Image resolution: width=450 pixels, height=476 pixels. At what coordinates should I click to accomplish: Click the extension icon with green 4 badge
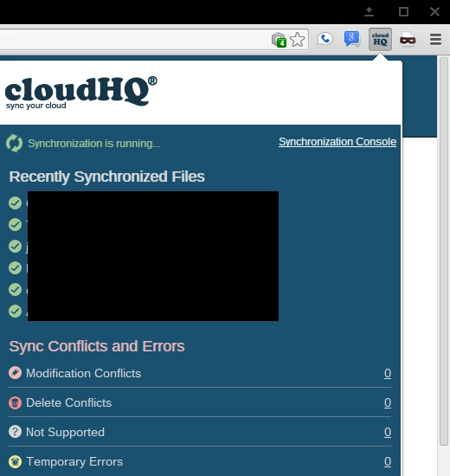279,40
